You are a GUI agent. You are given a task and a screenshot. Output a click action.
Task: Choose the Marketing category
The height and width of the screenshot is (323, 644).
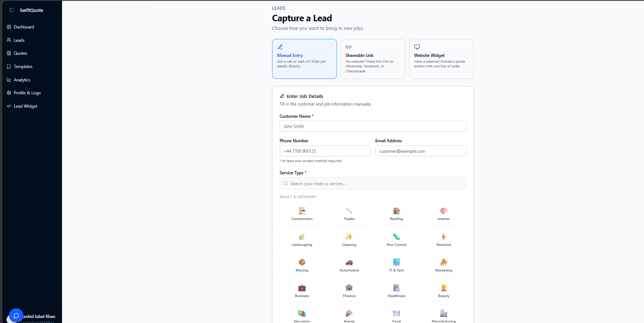[444, 265]
